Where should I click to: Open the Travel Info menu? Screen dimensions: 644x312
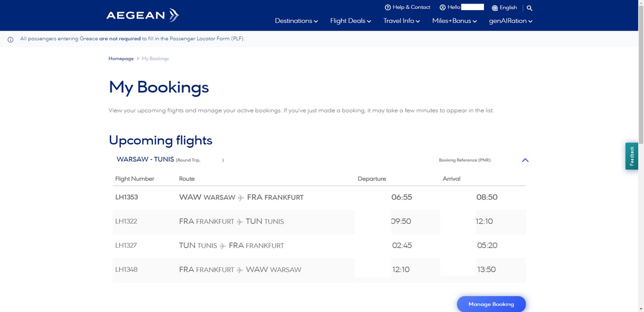(401, 21)
